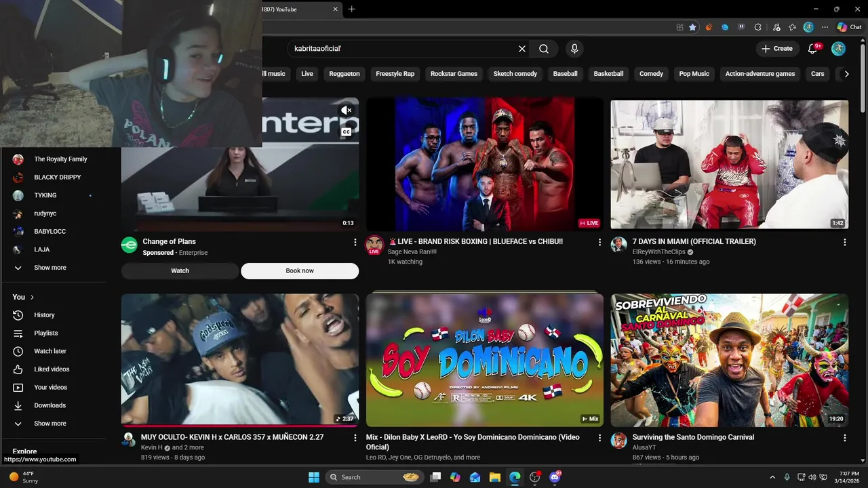Click the Book now button
The image size is (868, 488).
pos(300,271)
